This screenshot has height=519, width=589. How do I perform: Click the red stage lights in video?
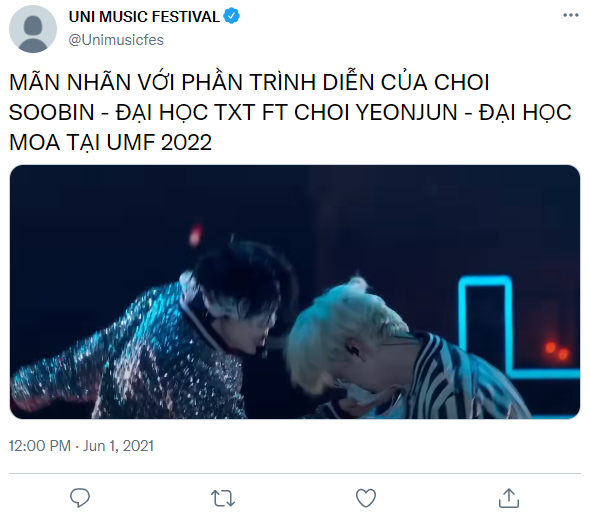click(x=557, y=350)
